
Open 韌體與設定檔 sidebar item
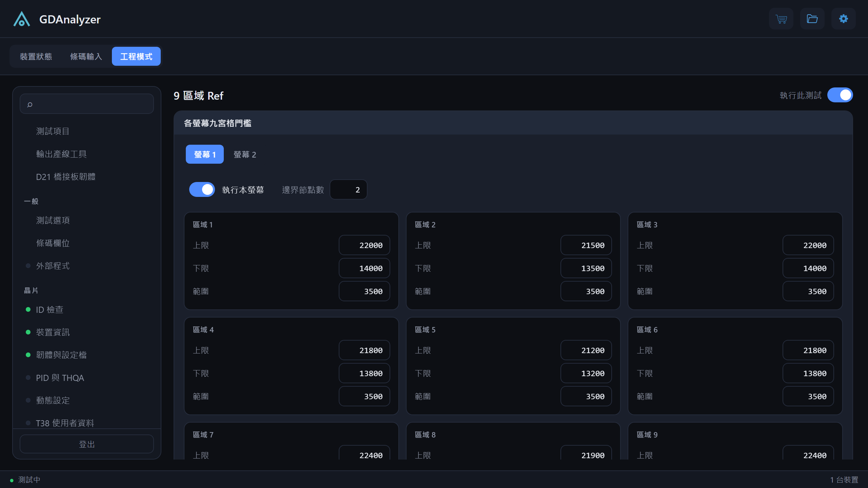tap(87, 355)
